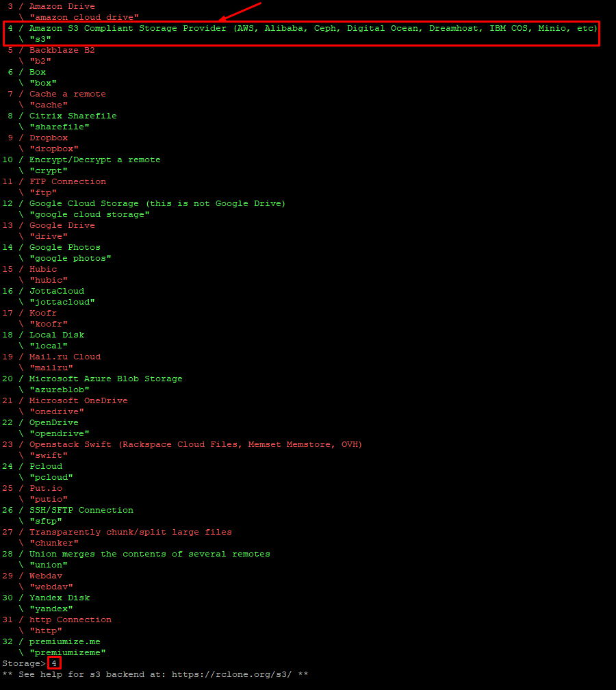Click the Openstack Swift option line

tap(195, 444)
